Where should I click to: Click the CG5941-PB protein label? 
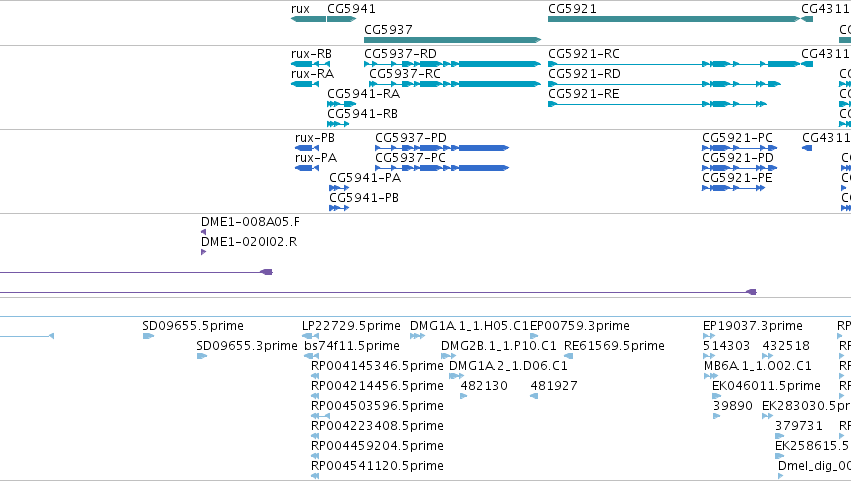(x=364, y=198)
